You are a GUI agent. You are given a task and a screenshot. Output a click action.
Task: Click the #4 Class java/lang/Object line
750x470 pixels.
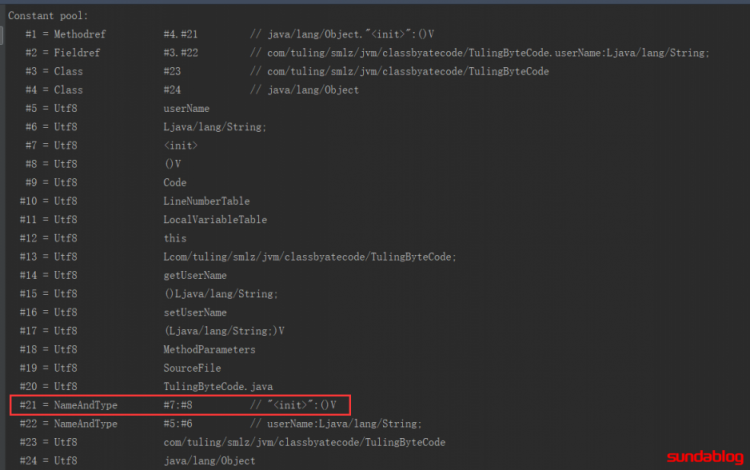tap(192, 90)
